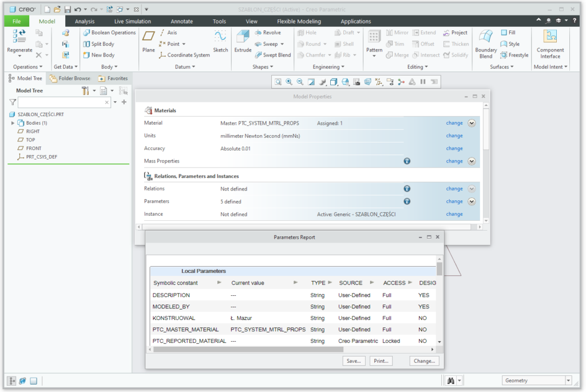Click change link for Instance

point(454,214)
